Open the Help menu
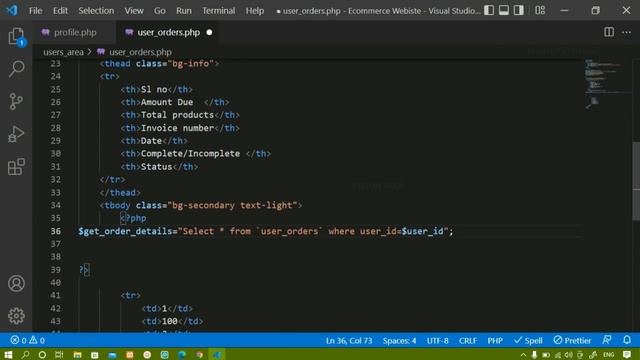This screenshot has width=640, height=360. pos(255,11)
